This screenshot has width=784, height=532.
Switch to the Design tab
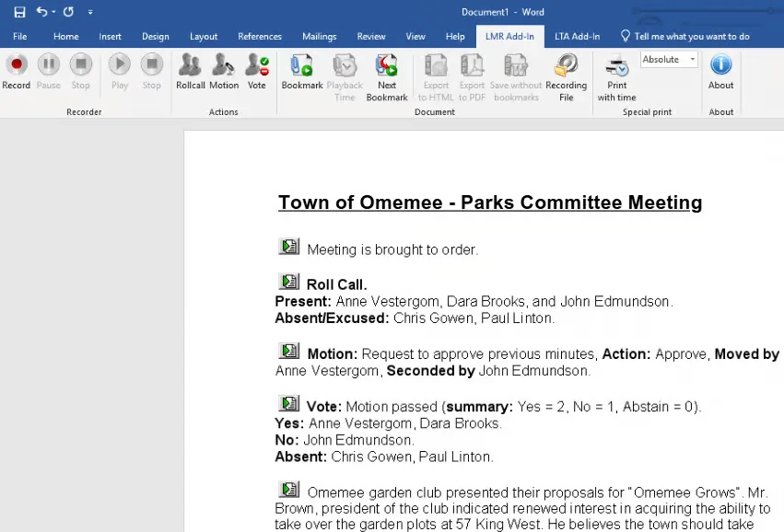coord(156,37)
